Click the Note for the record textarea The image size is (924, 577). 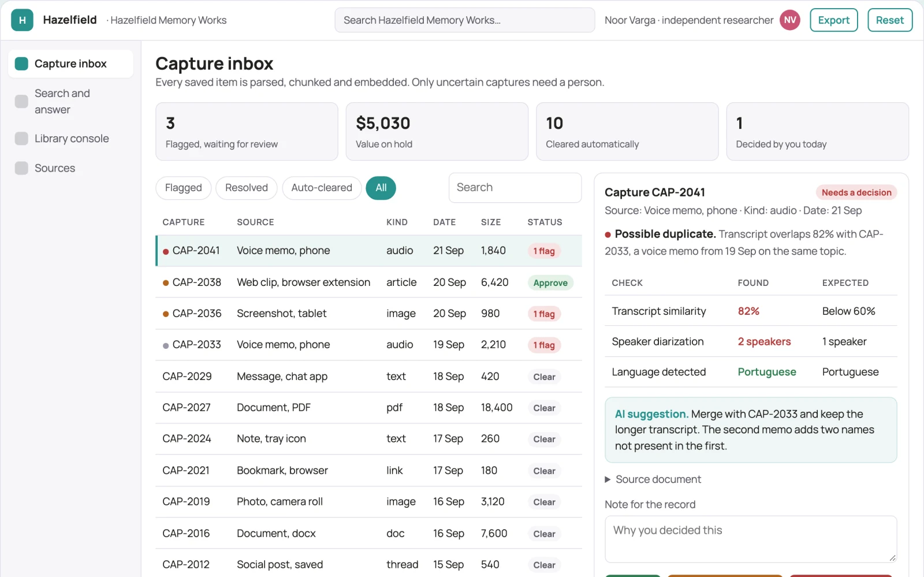click(751, 539)
